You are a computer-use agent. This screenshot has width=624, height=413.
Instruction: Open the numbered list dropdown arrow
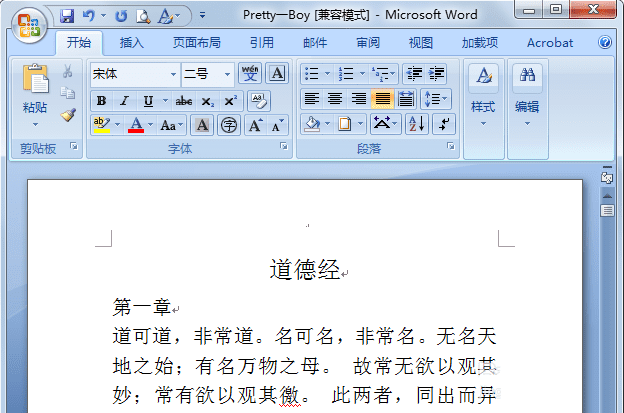click(x=362, y=73)
